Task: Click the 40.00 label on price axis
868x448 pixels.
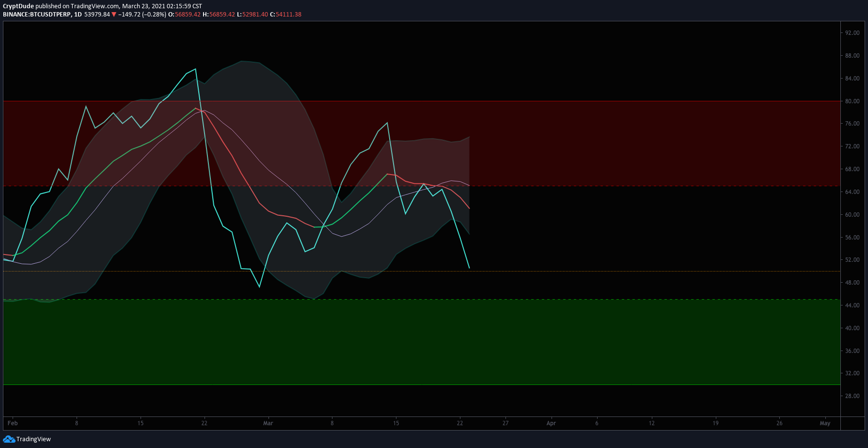Action: (852, 328)
